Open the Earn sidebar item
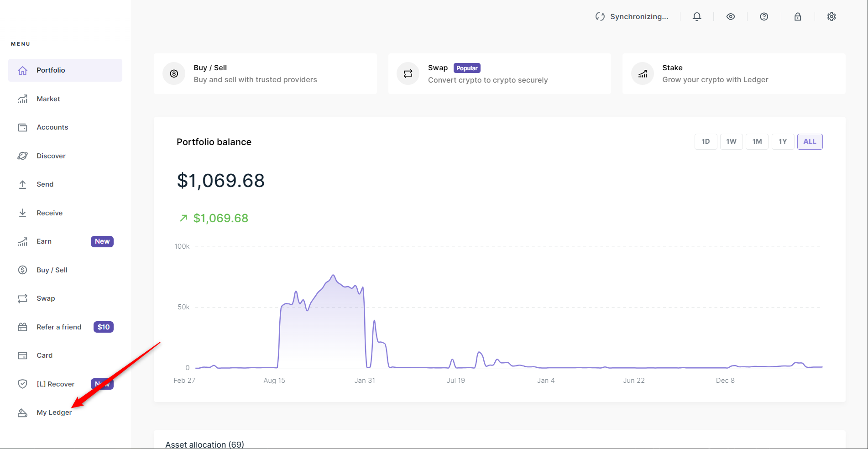 [x=44, y=241]
